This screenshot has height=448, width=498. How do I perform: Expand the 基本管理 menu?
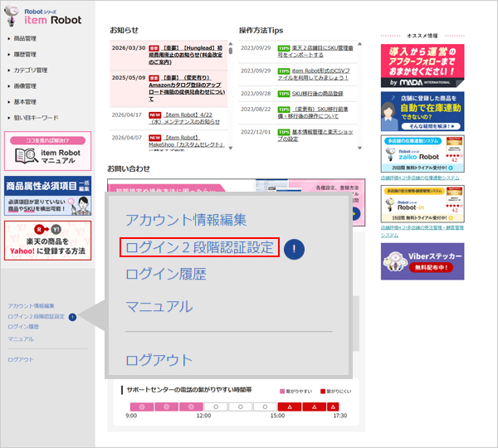pyautogui.click(x=25, y=102)
